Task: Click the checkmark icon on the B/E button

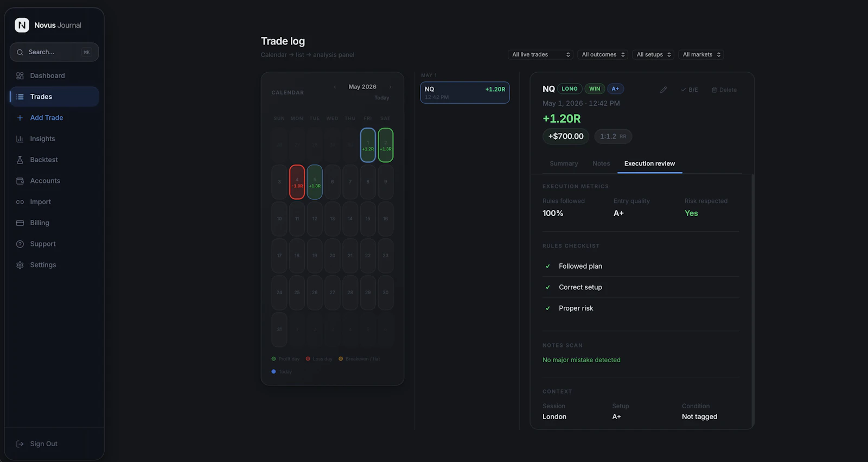Action: click(x=684, y=90)
